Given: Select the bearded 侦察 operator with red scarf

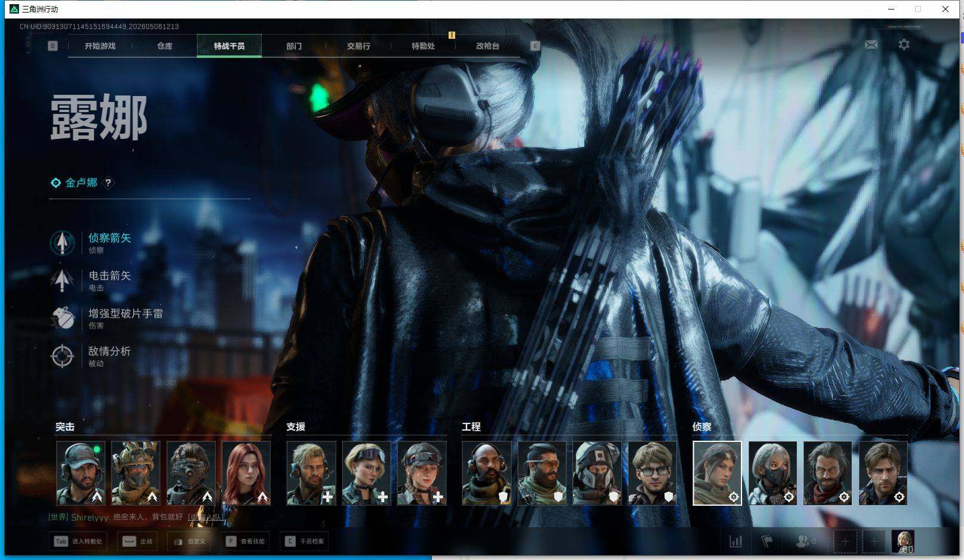Looking at the screenshot, I should (x=827, y=473).
